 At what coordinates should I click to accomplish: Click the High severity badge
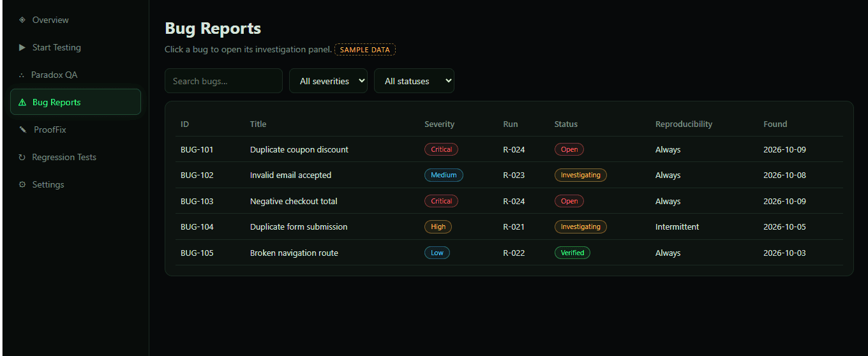(438, 226)
